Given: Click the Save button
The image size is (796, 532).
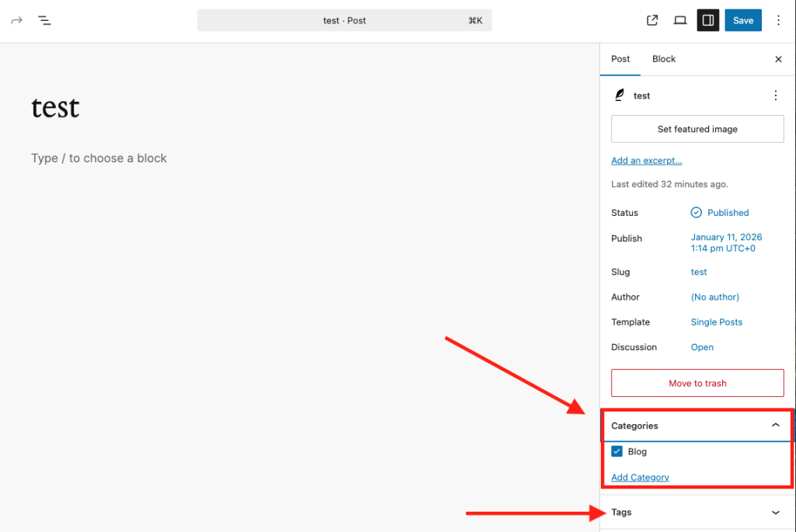Looking at the screenshot, I should coord(743,20).
